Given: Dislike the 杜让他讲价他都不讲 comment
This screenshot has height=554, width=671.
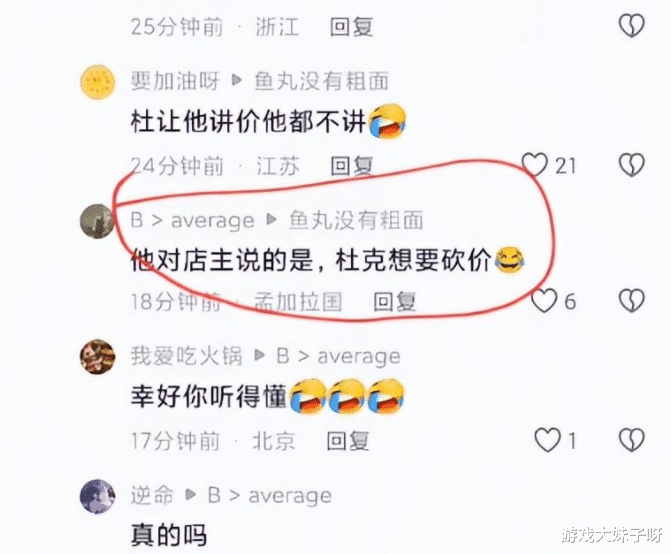Looking at the screenshot, I should point(632,165).
